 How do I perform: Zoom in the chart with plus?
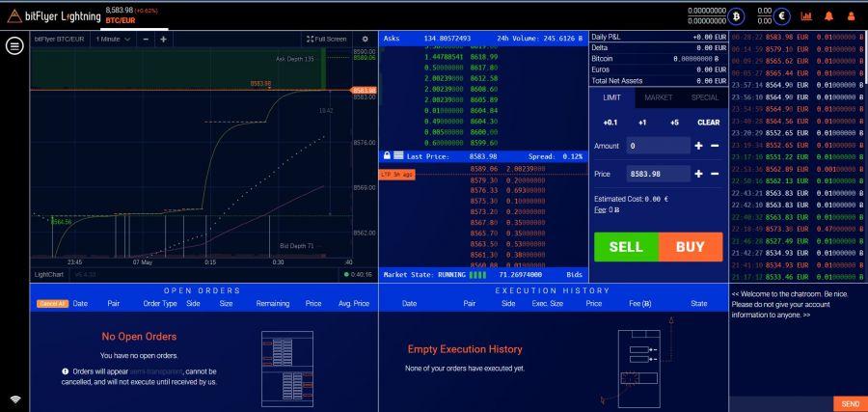coord(163,39)
